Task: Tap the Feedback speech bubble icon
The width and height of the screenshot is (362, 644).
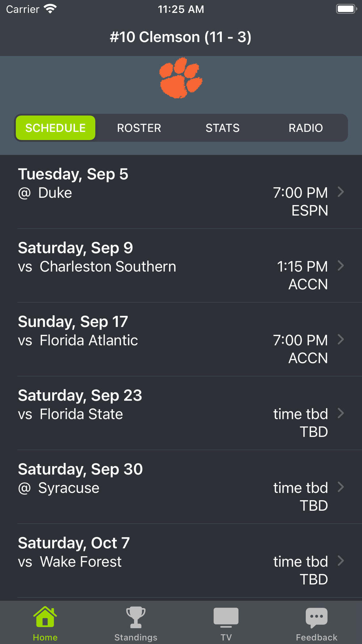Action: [x=316, y=617]
